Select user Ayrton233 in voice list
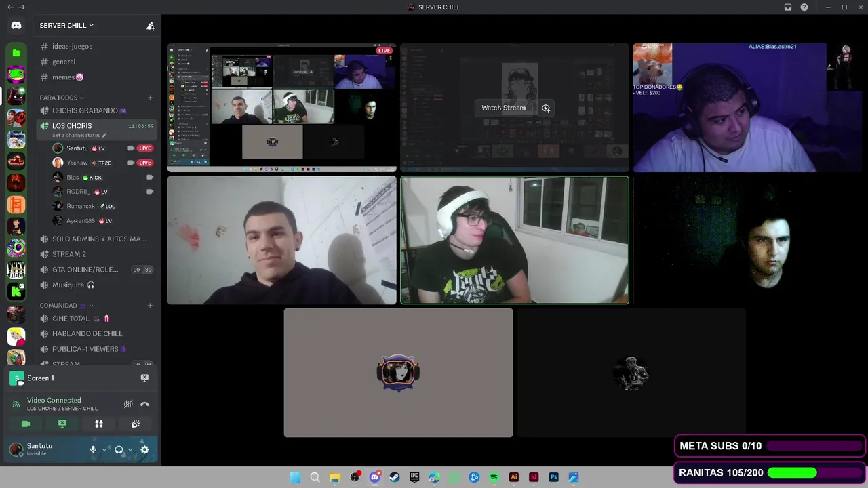This screenshot has width=868, height=488. coord(102,221)
